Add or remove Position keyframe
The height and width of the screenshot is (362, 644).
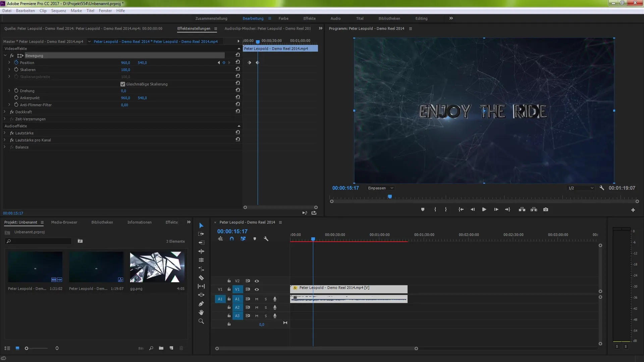click(x=224, y=63)
